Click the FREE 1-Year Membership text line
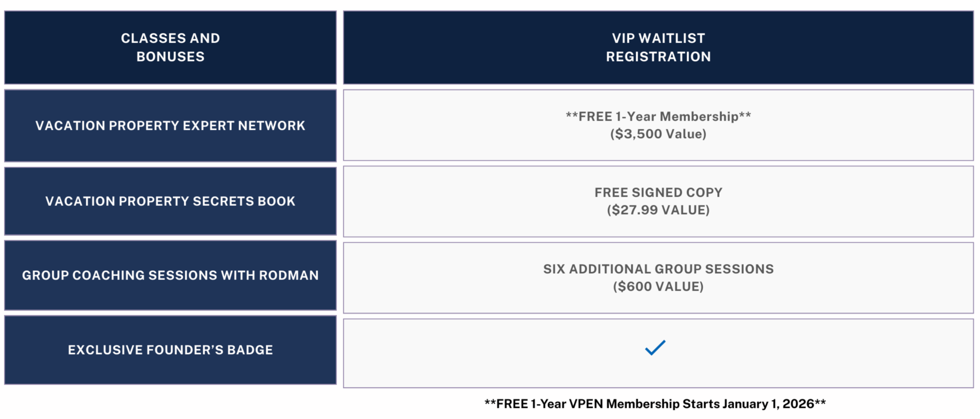 [658, 117]
